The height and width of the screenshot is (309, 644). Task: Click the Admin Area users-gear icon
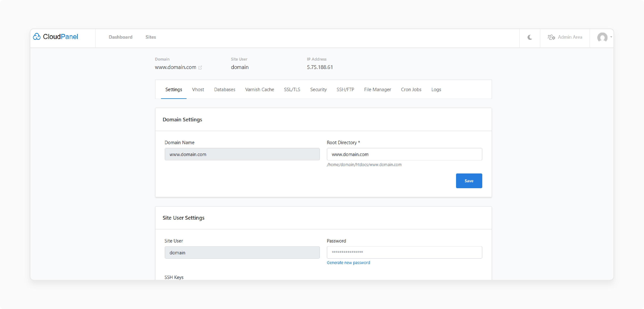pos(551,37)
